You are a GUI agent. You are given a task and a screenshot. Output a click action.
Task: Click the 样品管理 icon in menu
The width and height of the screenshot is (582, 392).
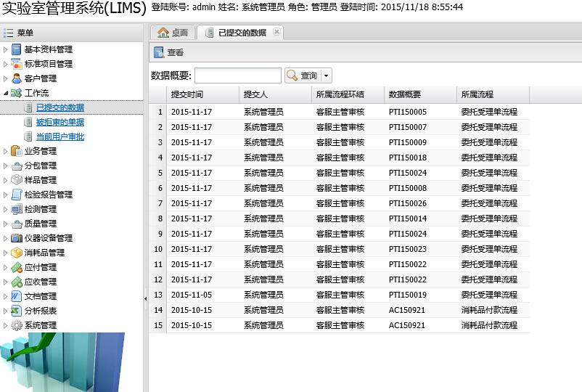pyautogui.click(x=17, y=180)
